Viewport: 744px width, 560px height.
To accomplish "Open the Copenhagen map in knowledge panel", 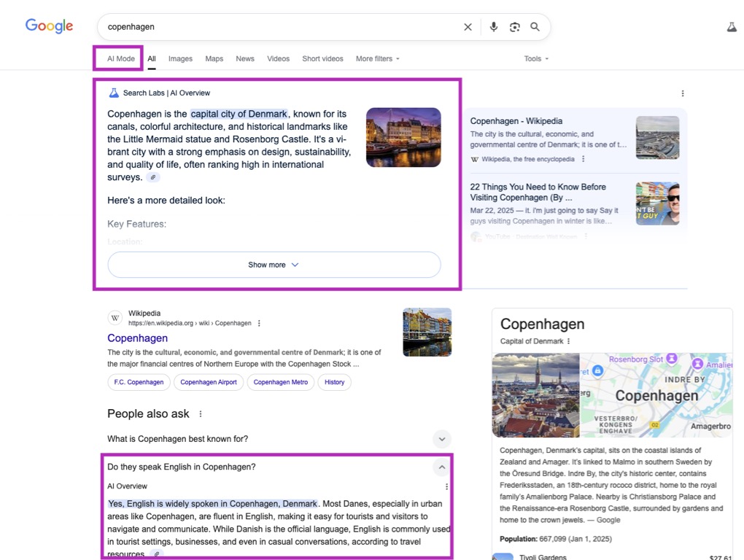I will (656, 395).
